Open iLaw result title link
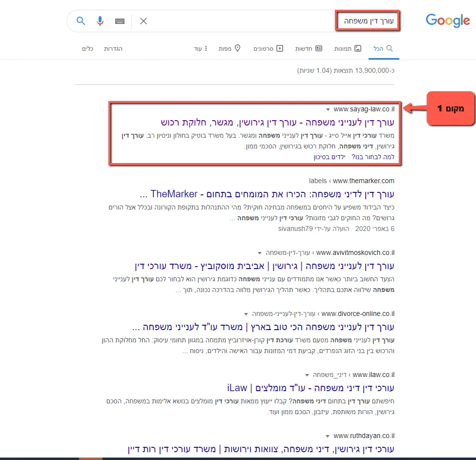Viewport: 476px width, 460px height. [310, 388]
